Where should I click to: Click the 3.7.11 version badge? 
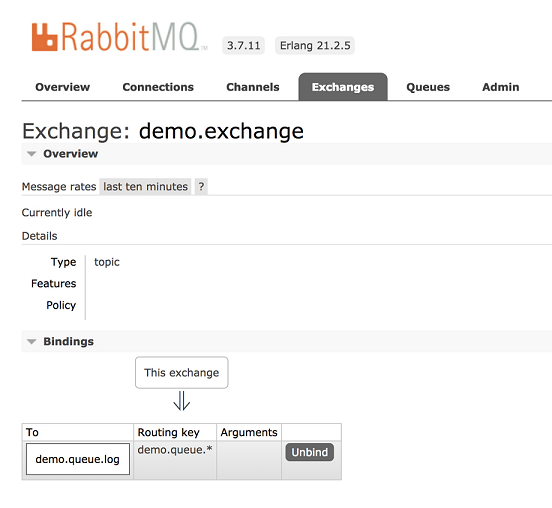tap(243, 45)
